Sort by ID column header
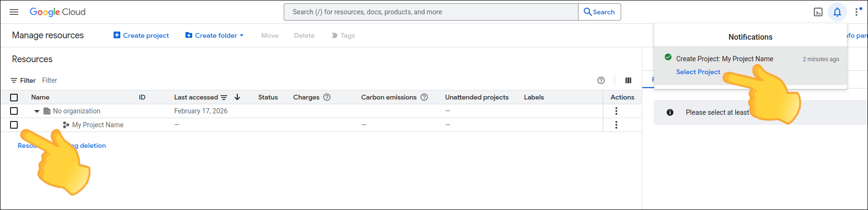Viewport: 868px width, 210px height. pyautogui.click(x=142, y=97)
